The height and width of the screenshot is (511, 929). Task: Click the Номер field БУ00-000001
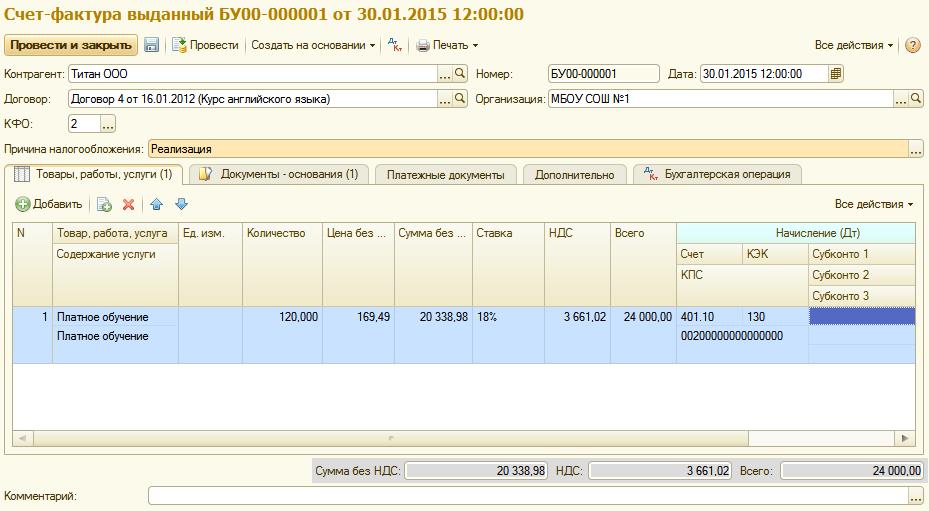click(603, 74)
